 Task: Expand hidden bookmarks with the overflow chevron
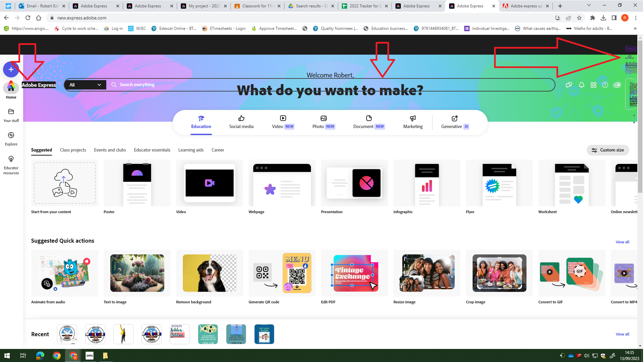(x=635, y=28)
